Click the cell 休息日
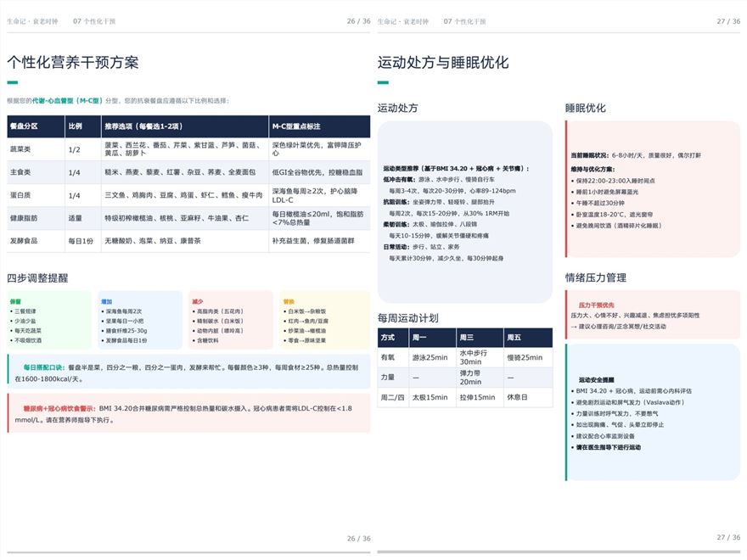Image resolution: width=747 pixels, height=560 pixels. tap(517, 397)
